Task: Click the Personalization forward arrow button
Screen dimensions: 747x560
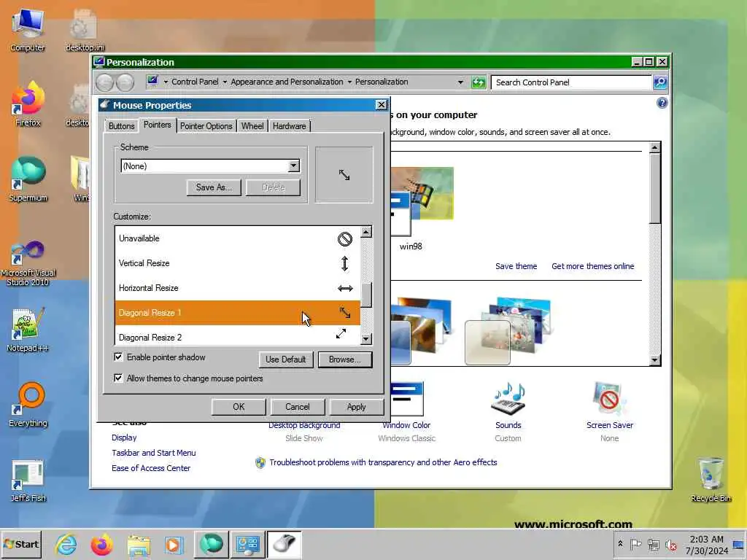Action: coord(125,82)
